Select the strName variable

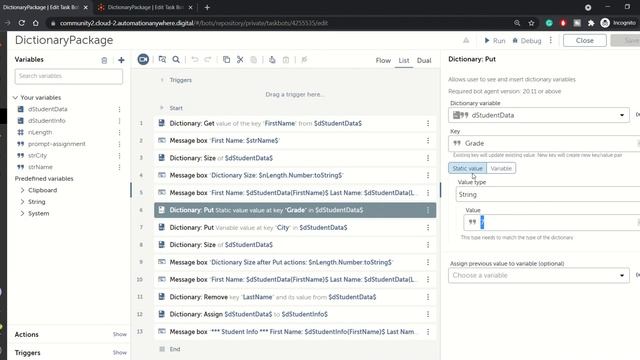tap(40, 167)
